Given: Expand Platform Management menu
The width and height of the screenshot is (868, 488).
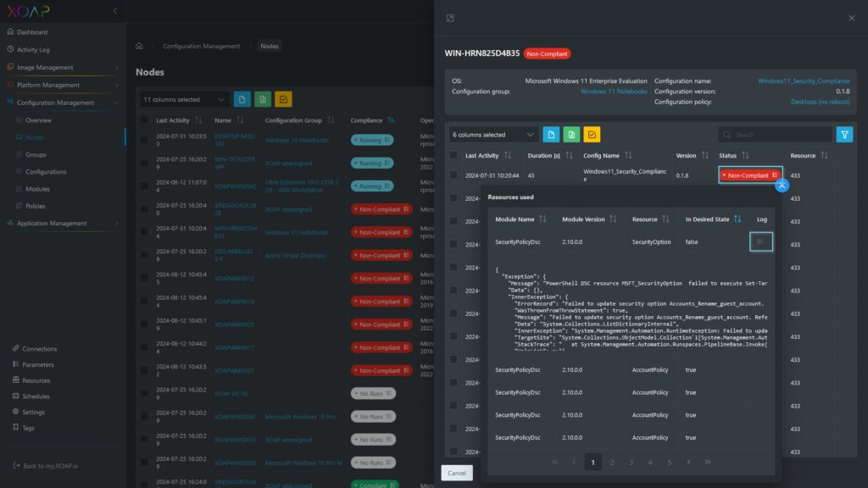Looking at the screenshot, I should 63,86.
